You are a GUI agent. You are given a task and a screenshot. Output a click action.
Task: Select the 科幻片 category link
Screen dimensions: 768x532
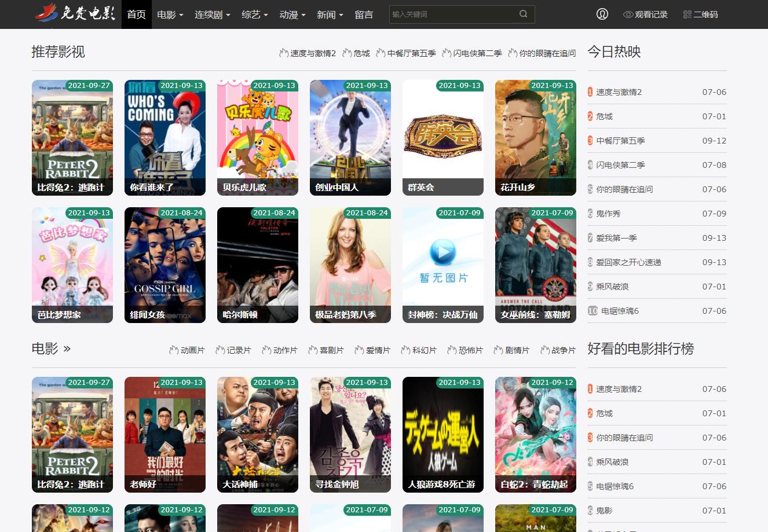424,350
